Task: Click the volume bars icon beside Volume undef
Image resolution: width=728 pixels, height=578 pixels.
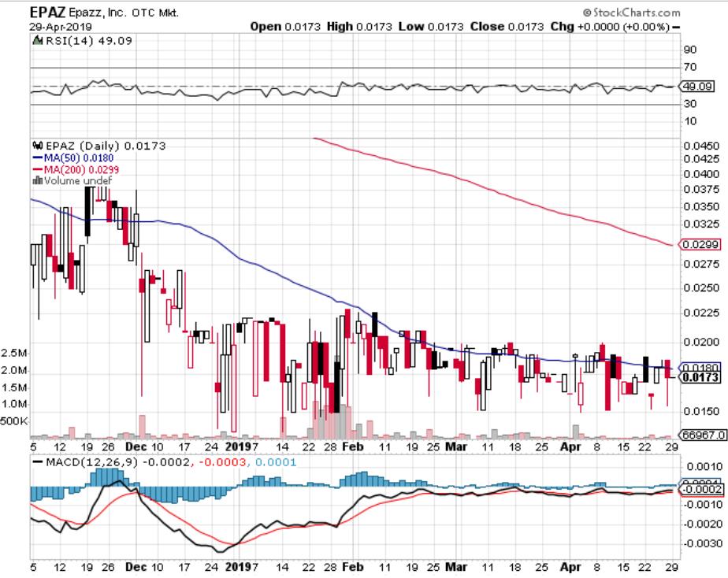Action: [x=38, y=180]
